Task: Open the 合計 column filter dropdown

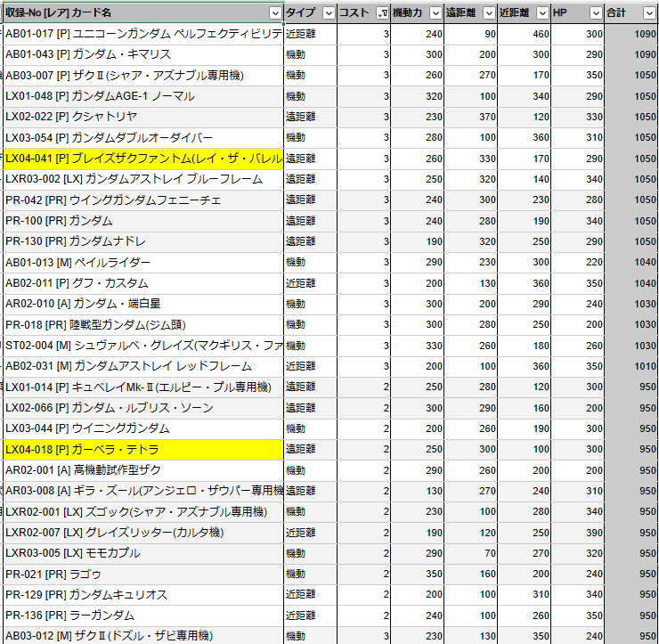Action: coord(649,13)
